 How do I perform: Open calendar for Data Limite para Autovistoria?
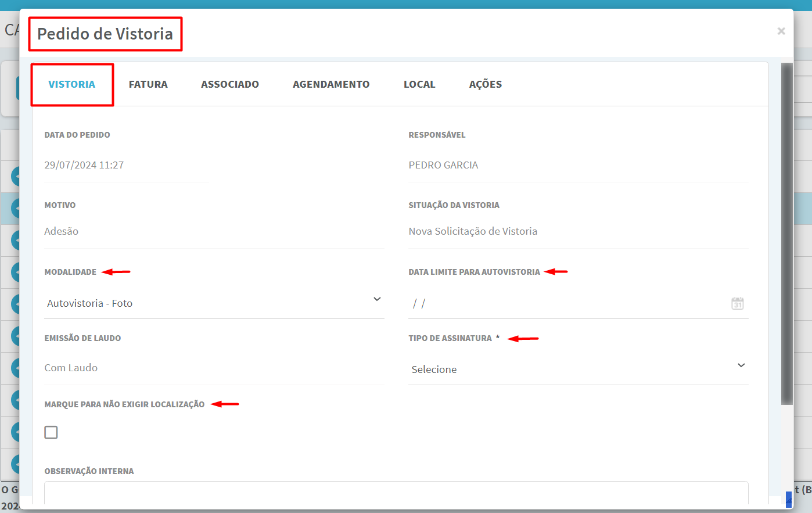tap(738, 303)
